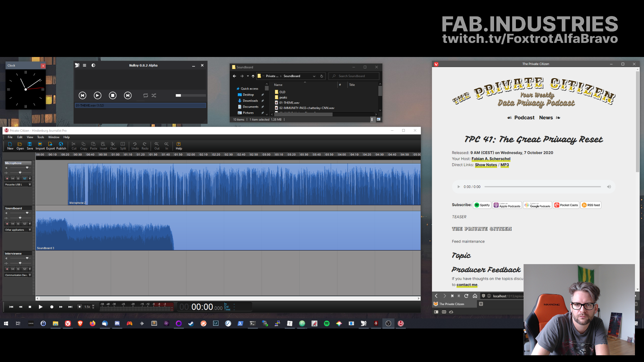Click the RSS feed button

(x=591, y=205)
